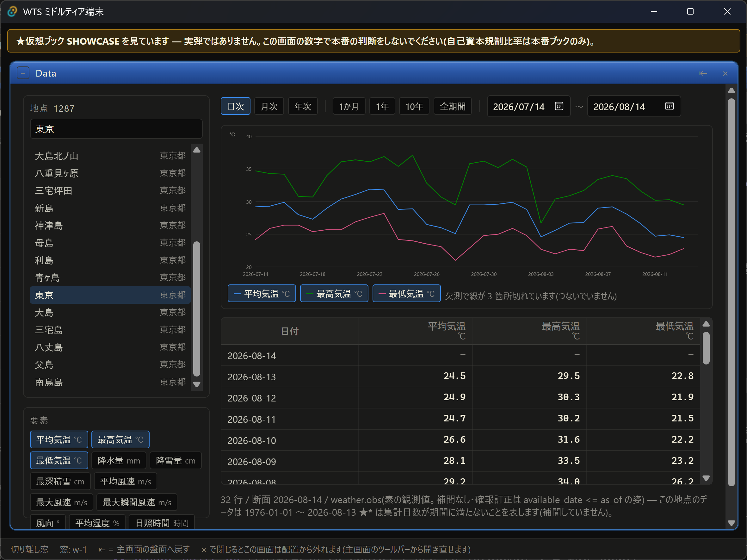
Task: Open the start date calendar picker icon
Action: [x=559, y=106]
